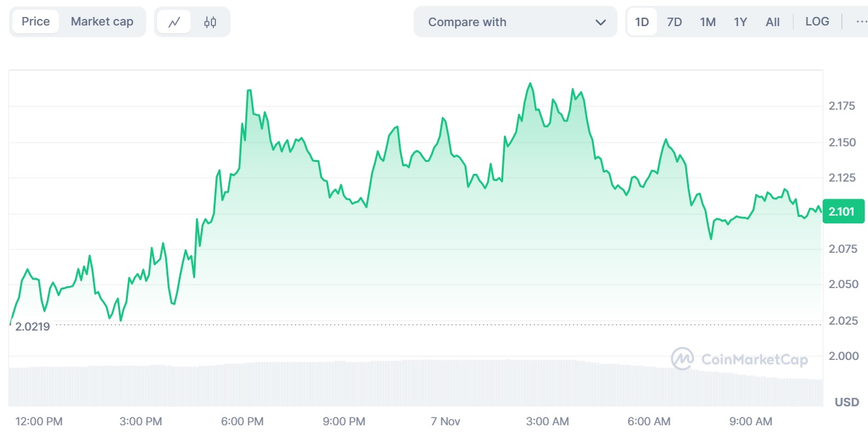Click the 2.150 y-axis label

click(842, 142)
